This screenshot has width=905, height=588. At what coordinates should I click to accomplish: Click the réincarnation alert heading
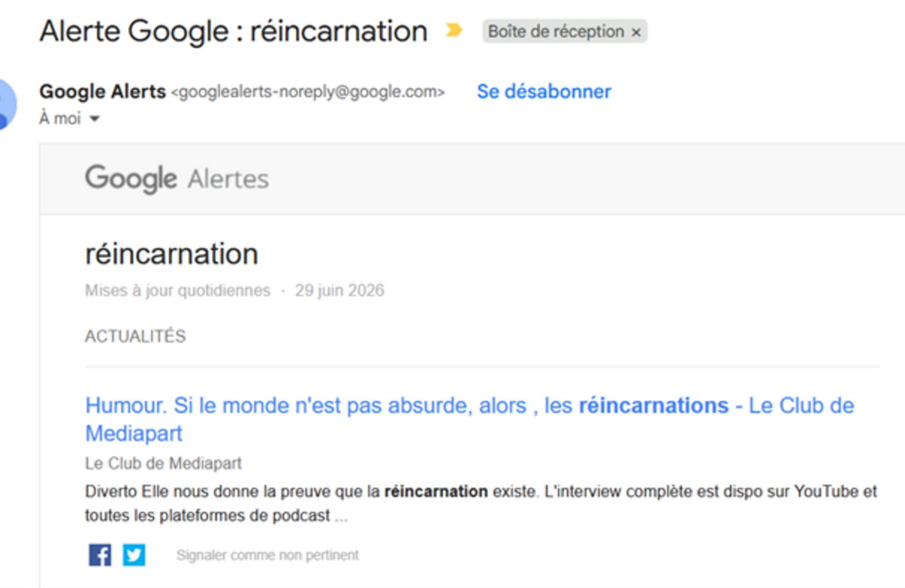click(x=171, y=253)
